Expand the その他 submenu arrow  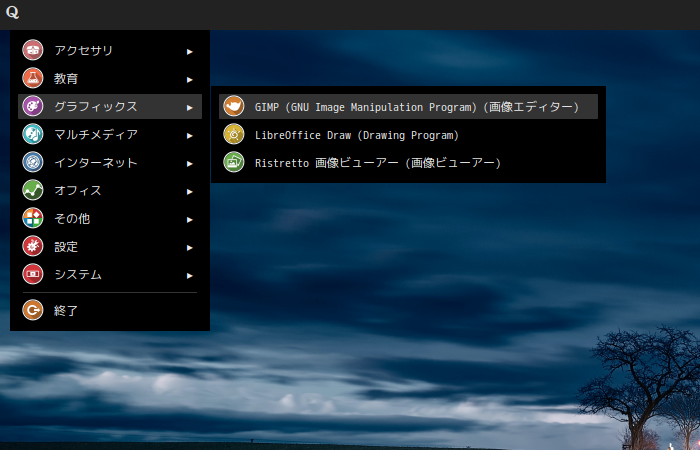(x=190, y=220)
